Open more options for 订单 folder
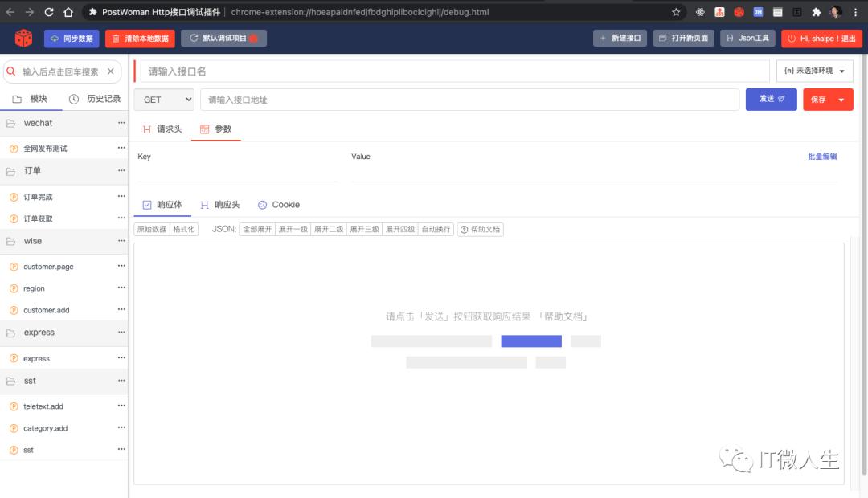The width and height of the screenshot is (868, 498). tap(121, 170)
